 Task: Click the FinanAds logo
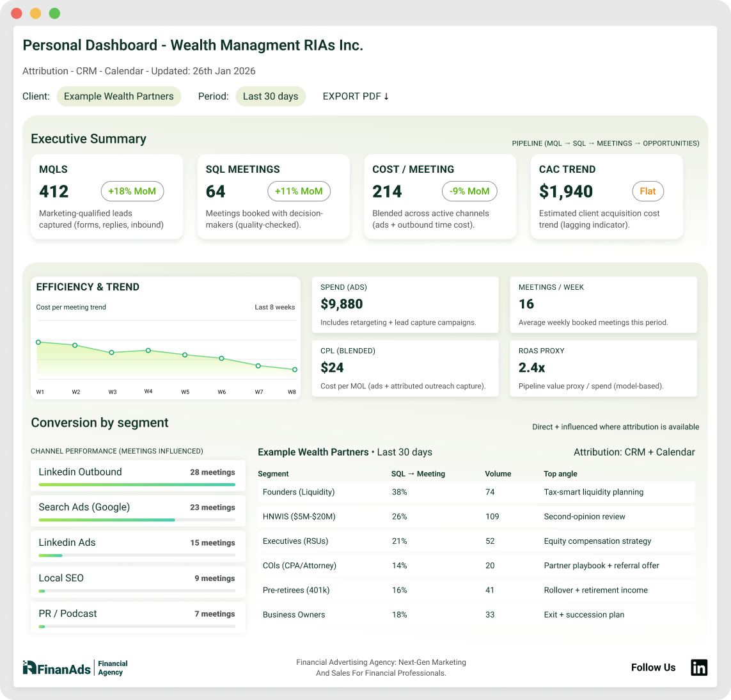click(57, 668)
